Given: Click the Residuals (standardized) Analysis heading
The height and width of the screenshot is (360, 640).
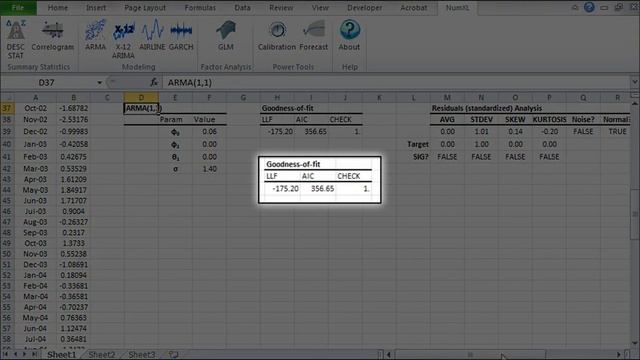Looking at the screenshot, I should [x=487, y=108].
